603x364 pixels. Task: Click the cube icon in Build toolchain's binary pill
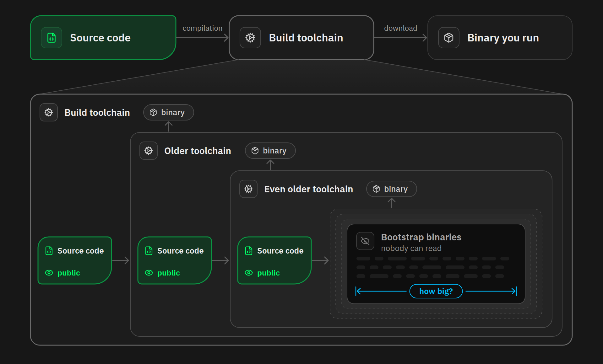[x=153, y=112]
